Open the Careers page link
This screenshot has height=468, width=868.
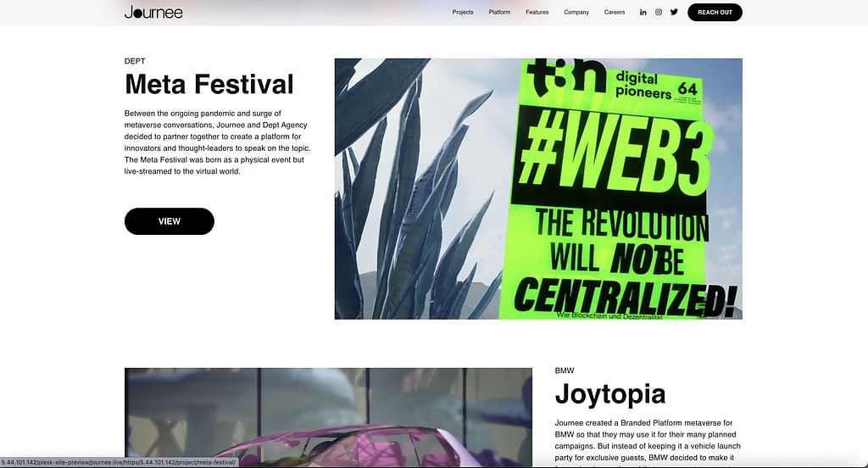(615, 12)
